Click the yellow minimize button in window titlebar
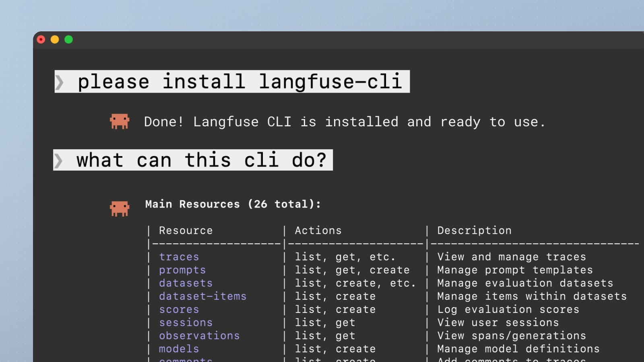This screenshot has width=644, height=362. pos(55,39)
